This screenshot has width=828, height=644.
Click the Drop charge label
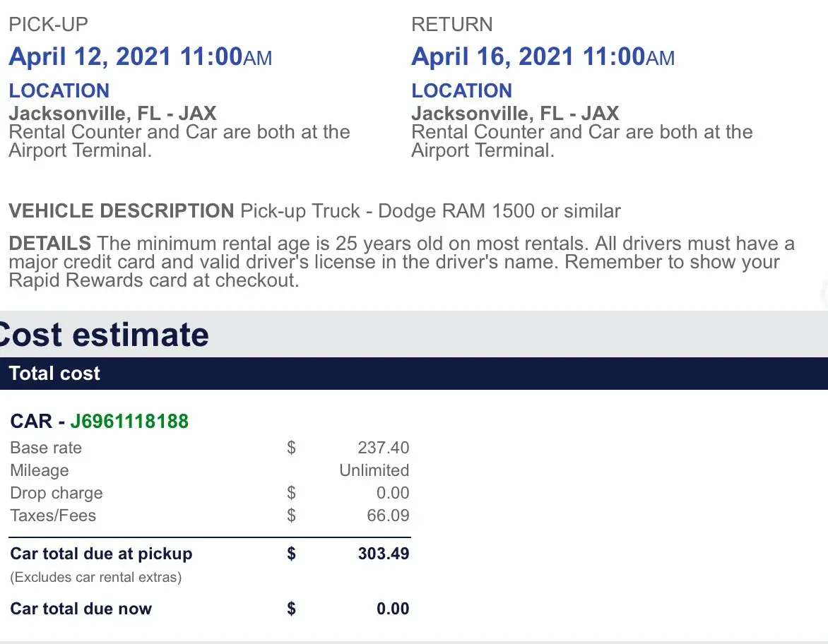(57, 493)
